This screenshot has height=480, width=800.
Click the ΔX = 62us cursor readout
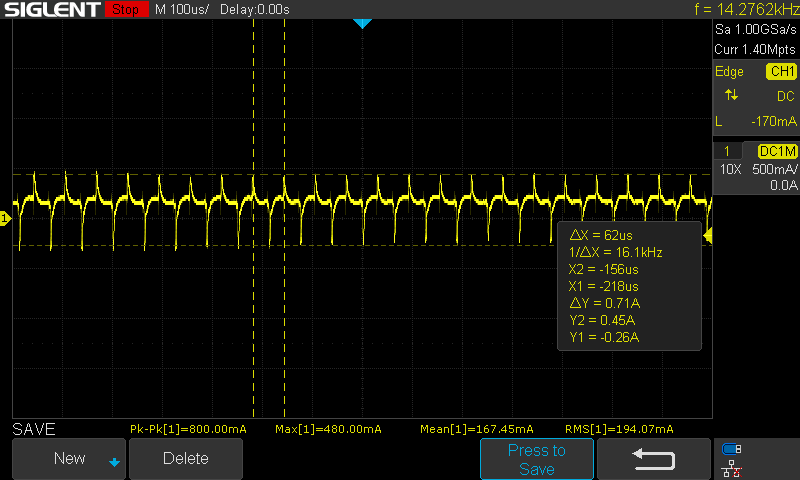(601, 235)
